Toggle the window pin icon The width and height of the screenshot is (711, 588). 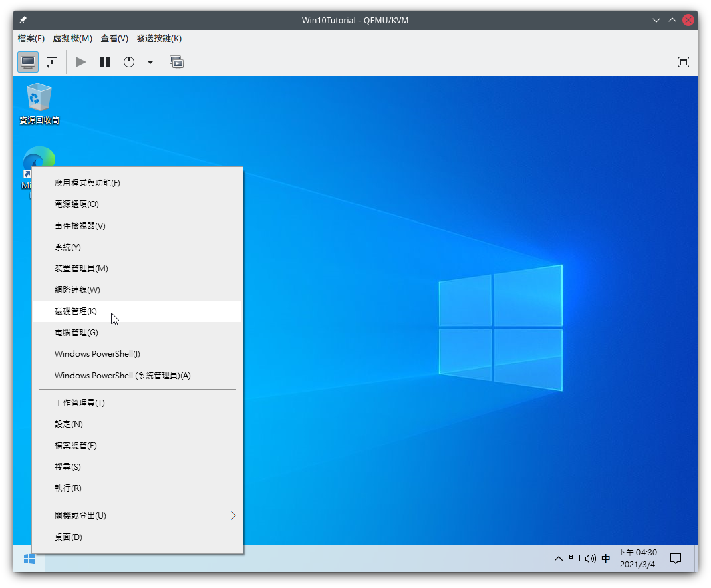(23, 20)
